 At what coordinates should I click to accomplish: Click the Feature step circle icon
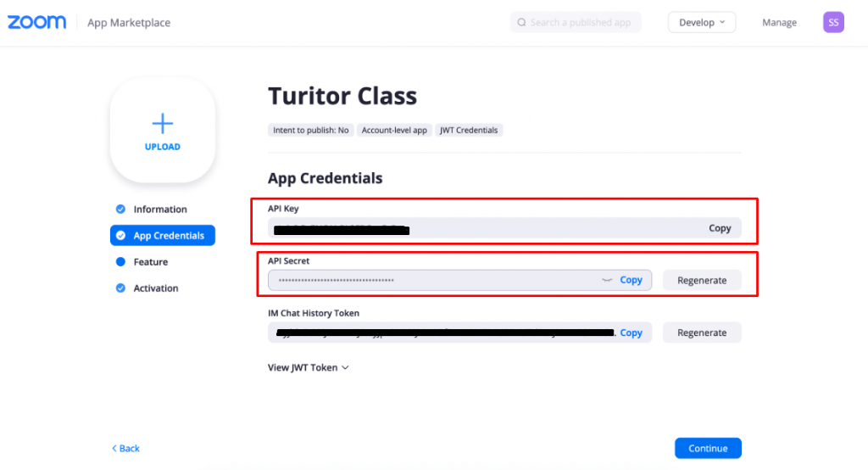(x=120, y=261)
